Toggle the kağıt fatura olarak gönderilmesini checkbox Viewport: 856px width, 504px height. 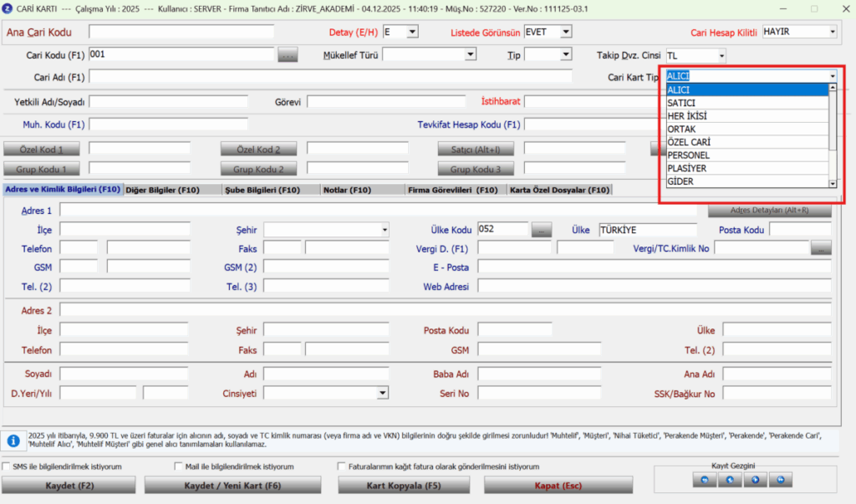[341, 466]
